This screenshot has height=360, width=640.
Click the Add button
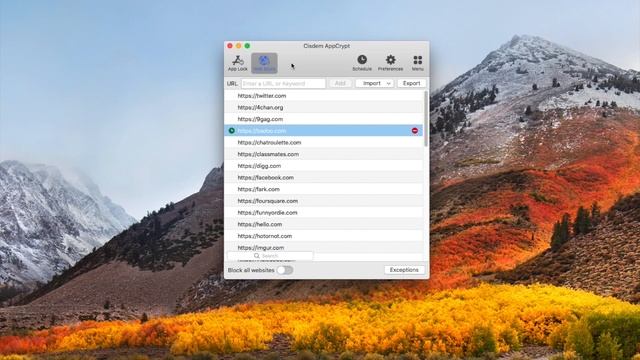340,83
